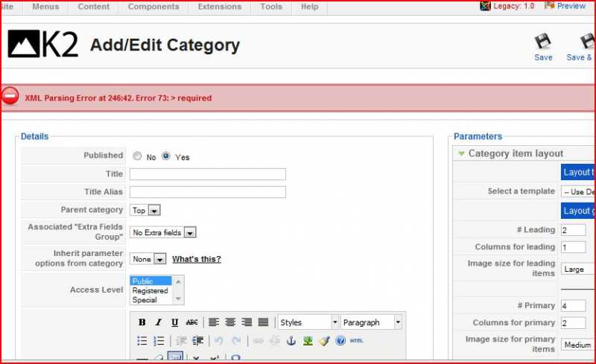Screen dimensions: 596x364
Task: Click the Save text label
Action: click(543, 57)
